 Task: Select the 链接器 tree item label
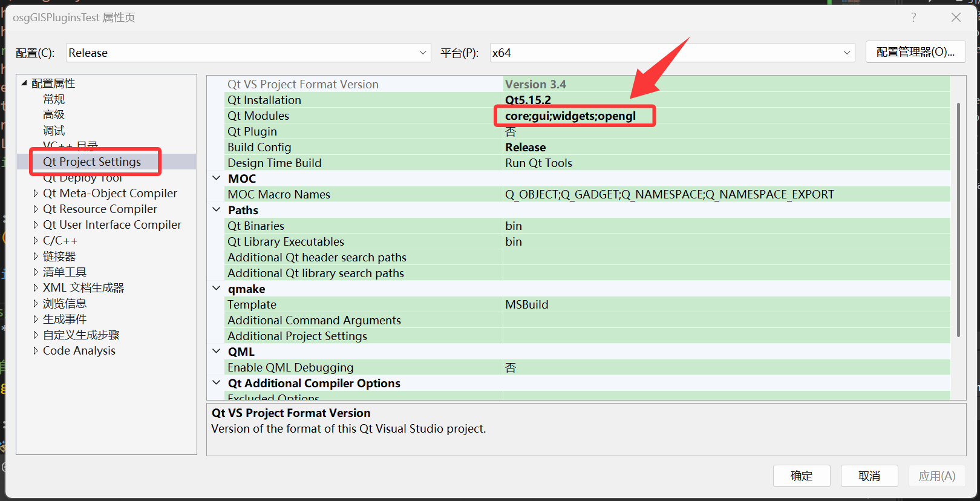59,256
